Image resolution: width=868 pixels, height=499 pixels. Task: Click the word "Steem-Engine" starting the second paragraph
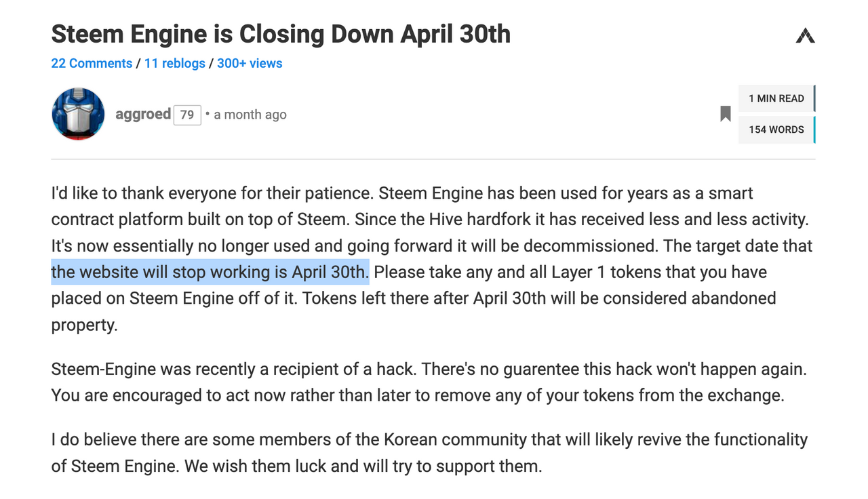(x=103, y=370)
